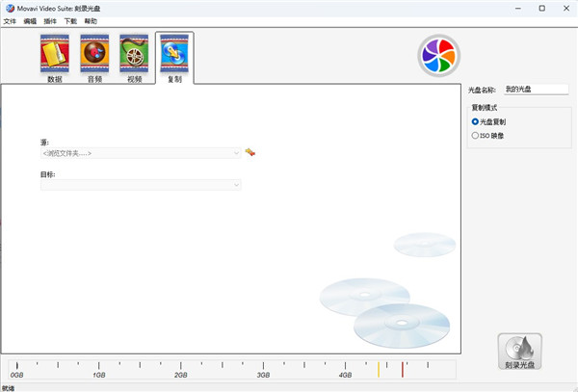The width and height of the screenshot is (578, 392).
Task: Click the source browse arrow icon
Action: click(250, 152)
